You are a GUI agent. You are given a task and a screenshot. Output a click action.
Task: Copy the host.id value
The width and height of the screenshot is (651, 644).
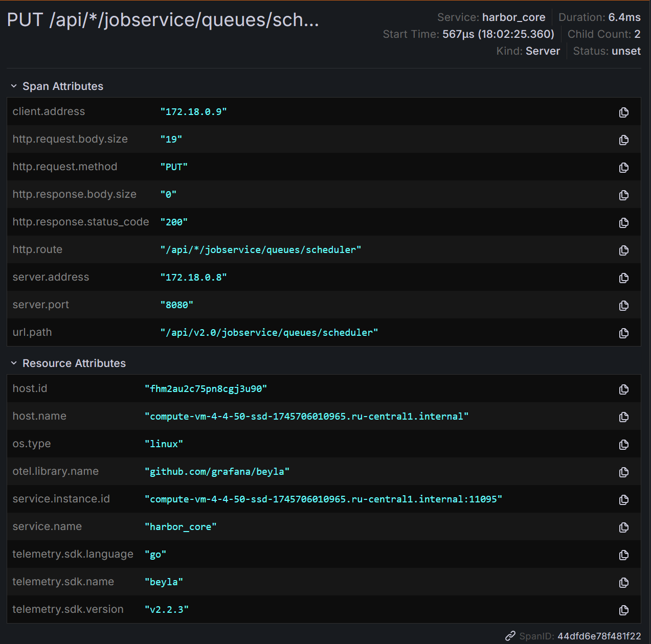click(x=623, y=389)
